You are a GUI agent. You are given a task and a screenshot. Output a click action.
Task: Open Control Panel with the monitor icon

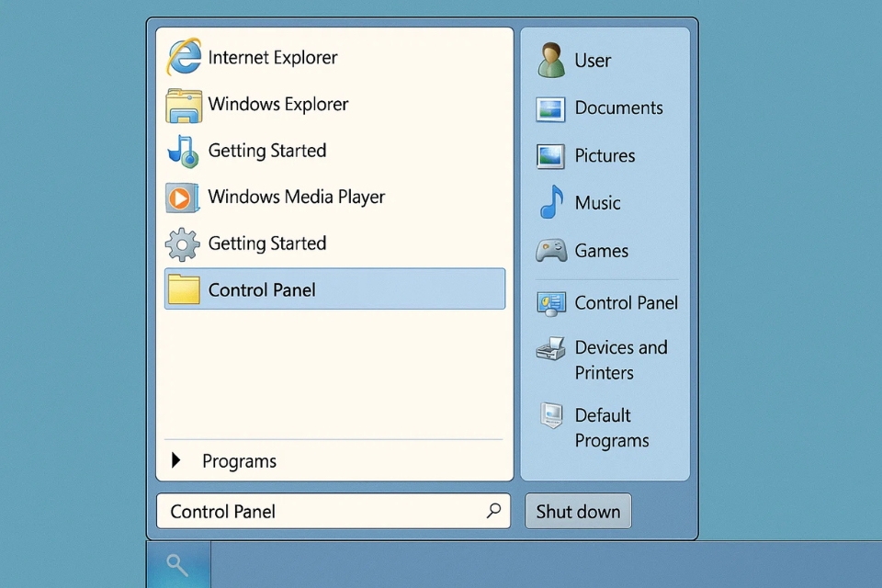pos(625,303)
